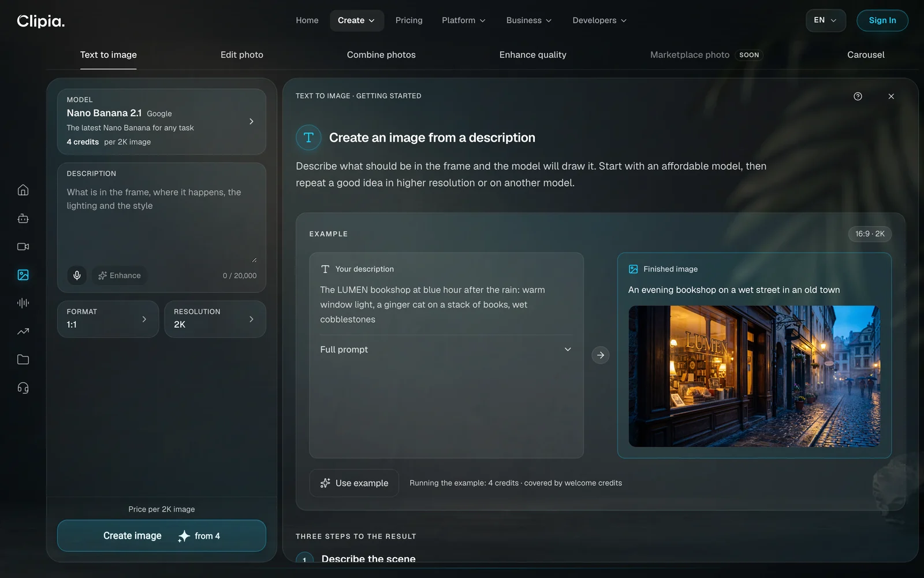Click the Describe the scene step heading
This screenshot has height=578, width=924.
pos(368,559)
